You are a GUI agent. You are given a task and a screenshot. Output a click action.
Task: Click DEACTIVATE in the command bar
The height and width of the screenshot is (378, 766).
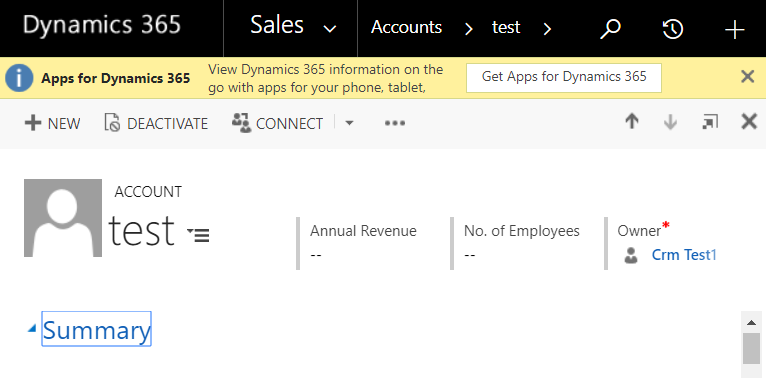tap(156, 124)
